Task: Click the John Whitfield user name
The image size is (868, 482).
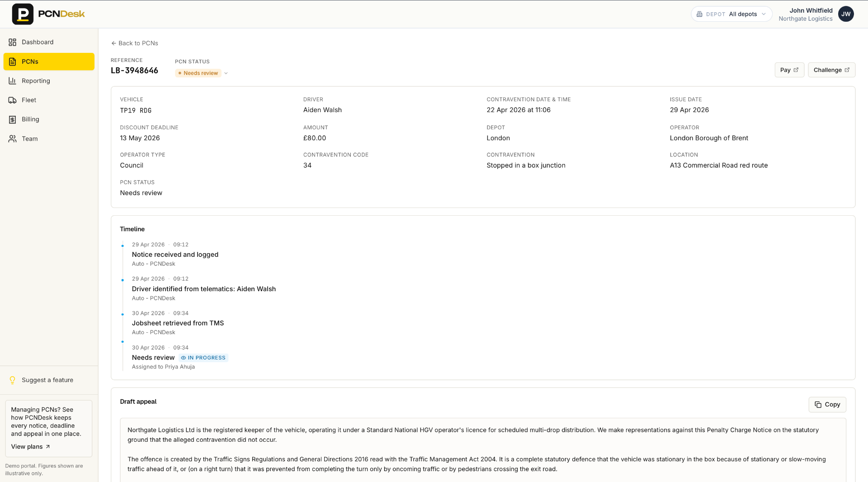Action: [811, 10]
